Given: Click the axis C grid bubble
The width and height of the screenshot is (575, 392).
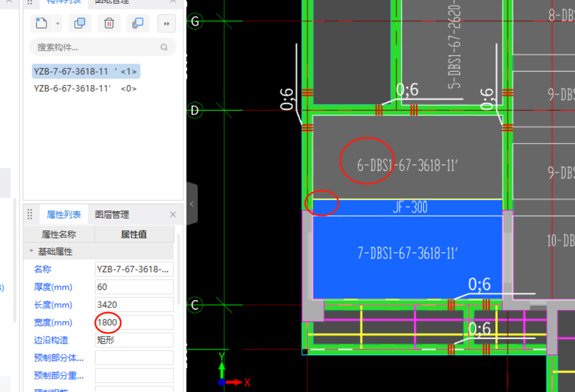Looking at the screenshot, I should [x=195, y=305].
